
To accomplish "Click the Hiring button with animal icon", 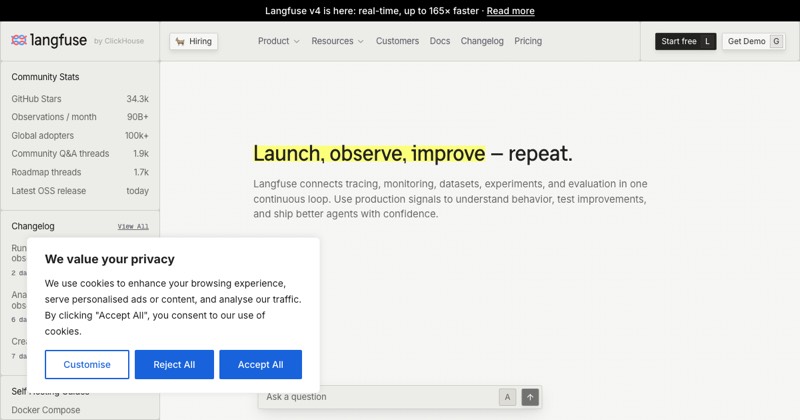I will (x=194, y=41).
